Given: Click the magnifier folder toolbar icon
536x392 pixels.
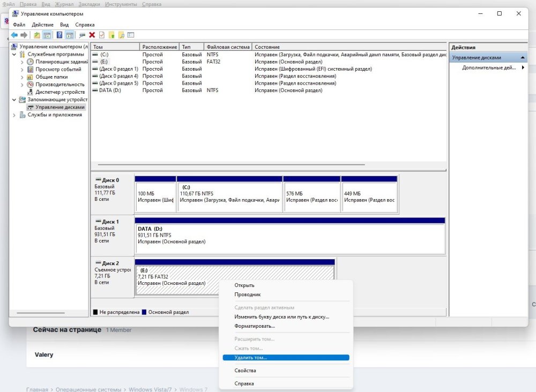Looking at the screenshot, I should 121,35.
